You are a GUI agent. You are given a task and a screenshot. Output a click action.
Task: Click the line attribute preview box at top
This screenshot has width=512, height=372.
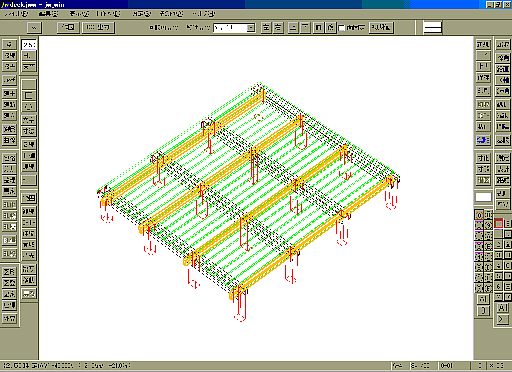(433, 27)
